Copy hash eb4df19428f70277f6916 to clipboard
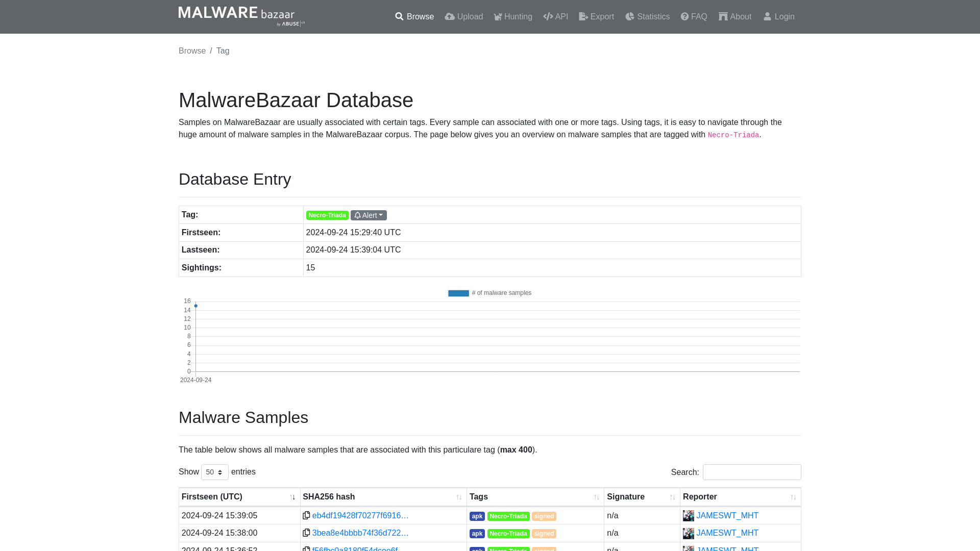The image size is (980, 551). [x=306, y=515]
